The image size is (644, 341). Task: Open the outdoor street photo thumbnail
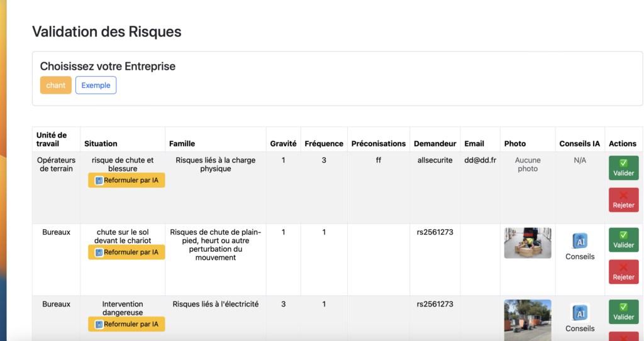[x=528, y=320]
